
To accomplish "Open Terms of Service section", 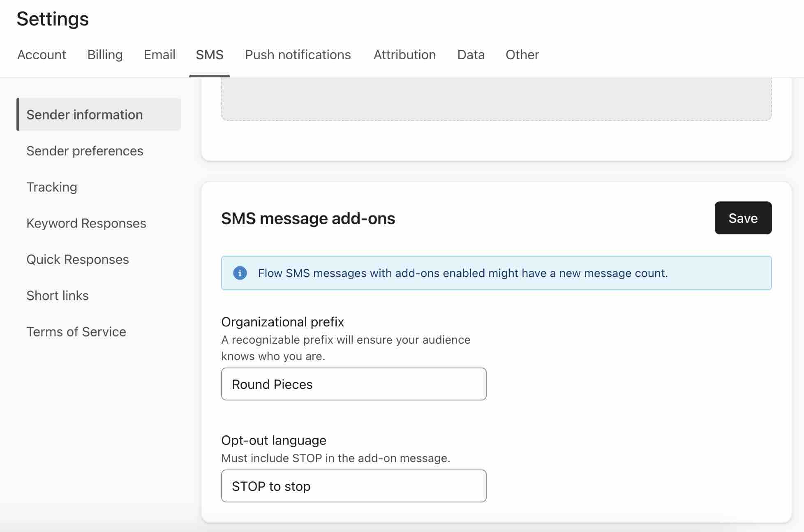I will [x=76, y=331].
